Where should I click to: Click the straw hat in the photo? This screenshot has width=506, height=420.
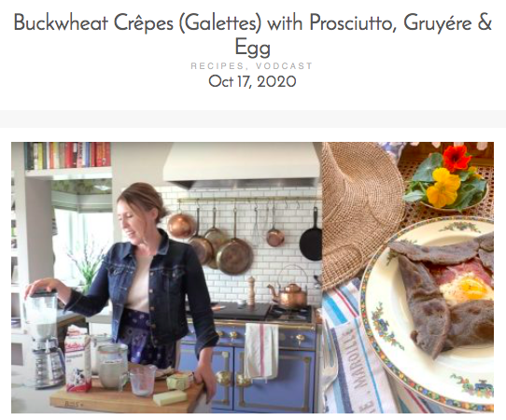tap(359, 213)
